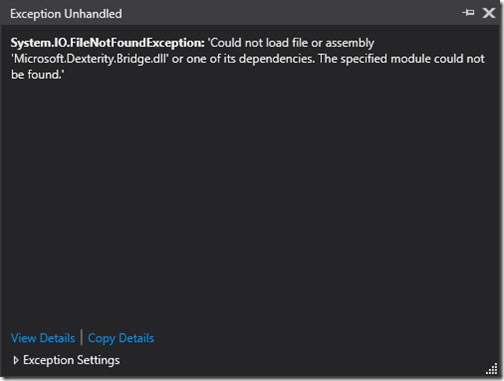This screenshot has width=504, height=381.
Task: Expand Exception Settings using the triangle arrow
Action: 15,360
